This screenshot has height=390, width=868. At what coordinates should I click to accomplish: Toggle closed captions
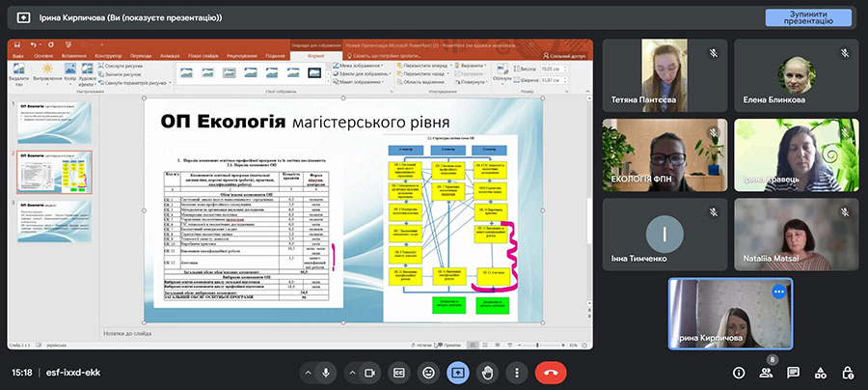point(399,372)
